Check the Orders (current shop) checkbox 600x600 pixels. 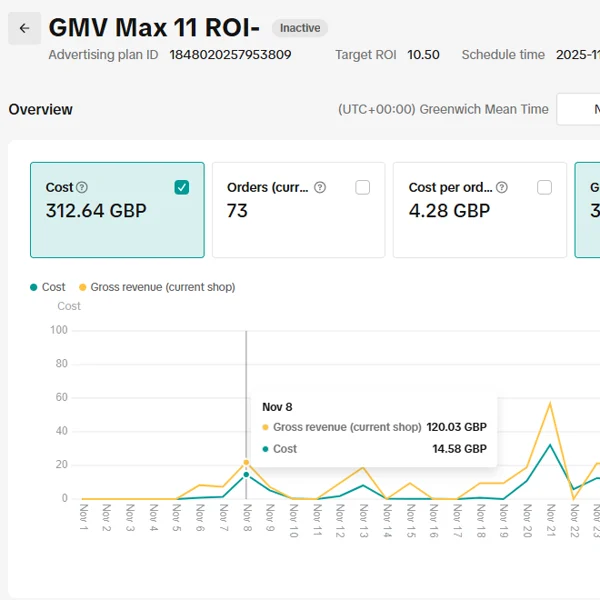pos(362,188)
